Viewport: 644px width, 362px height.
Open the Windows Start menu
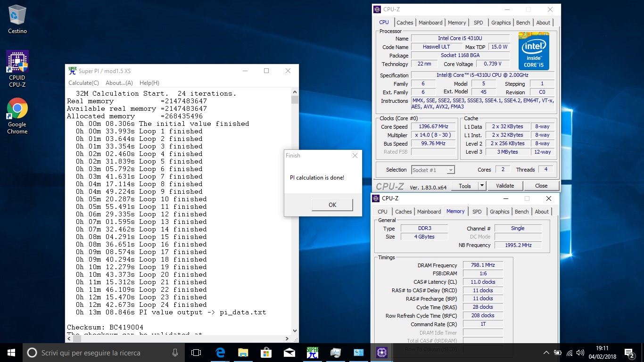[x=11, y=352]
